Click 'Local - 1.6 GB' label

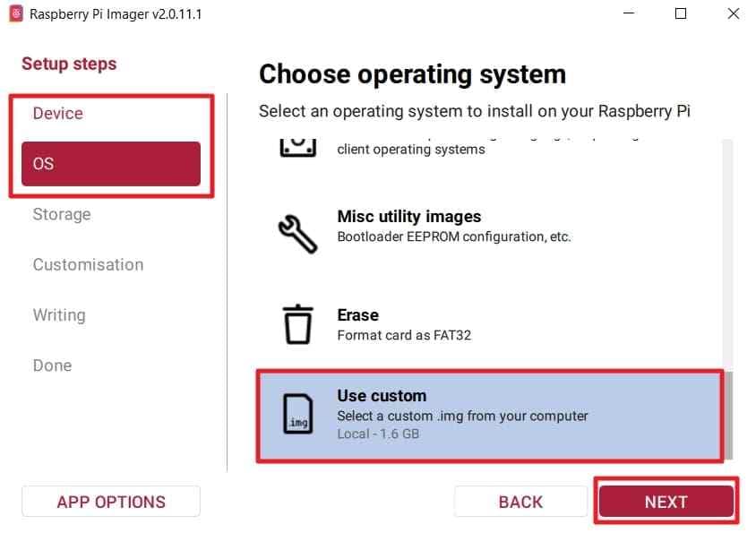[x=378, y=434]
